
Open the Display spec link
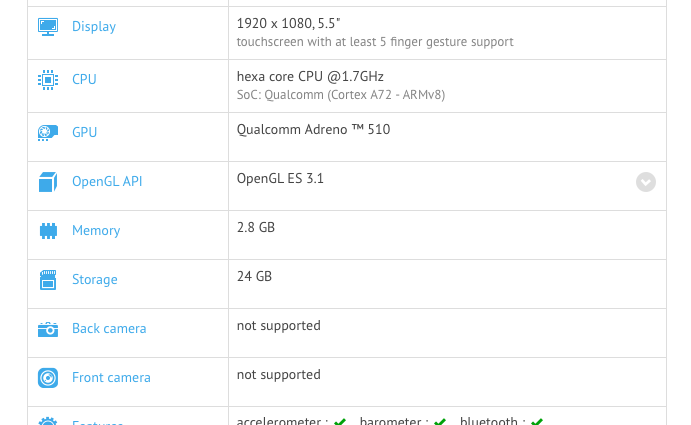(x=94, y=27)
